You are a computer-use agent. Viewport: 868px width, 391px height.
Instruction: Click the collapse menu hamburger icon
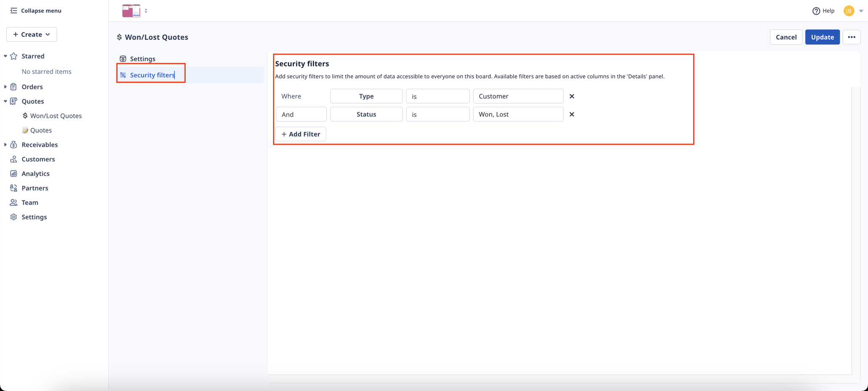[14, 10]
